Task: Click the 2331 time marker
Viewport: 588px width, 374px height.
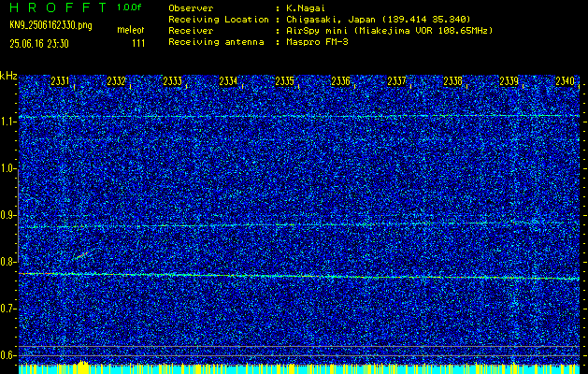Action: pyautogui.click(x=60, y=81)
